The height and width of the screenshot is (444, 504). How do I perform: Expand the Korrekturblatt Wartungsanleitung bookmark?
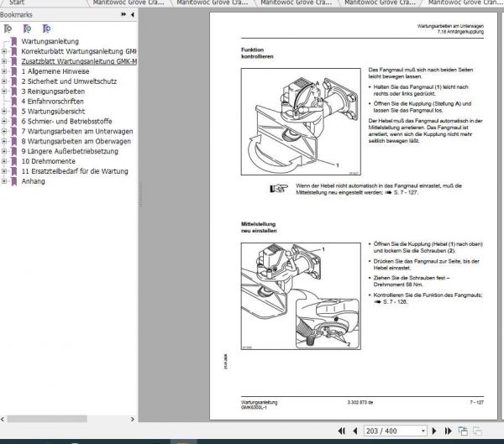pos(4,51)
